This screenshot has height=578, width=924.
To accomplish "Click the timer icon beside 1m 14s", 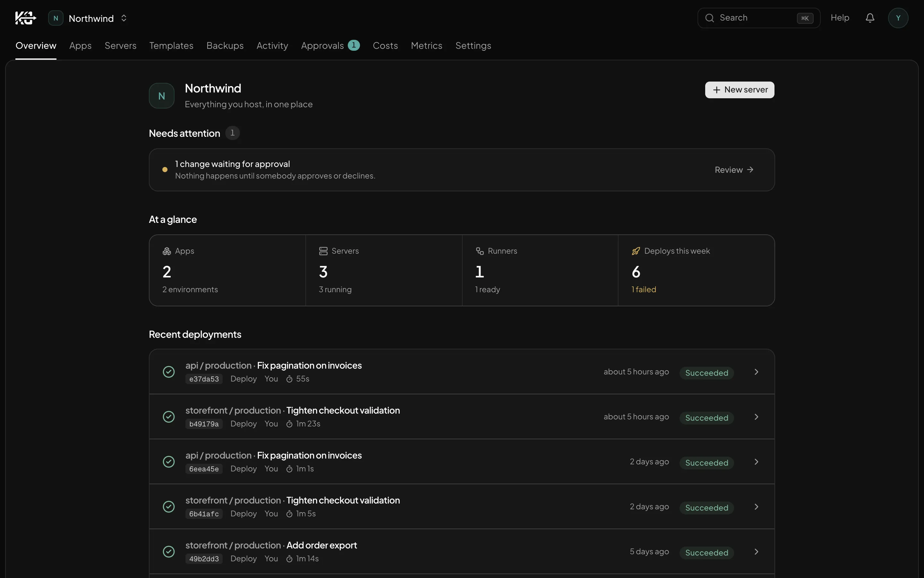I will pos(289,559).
